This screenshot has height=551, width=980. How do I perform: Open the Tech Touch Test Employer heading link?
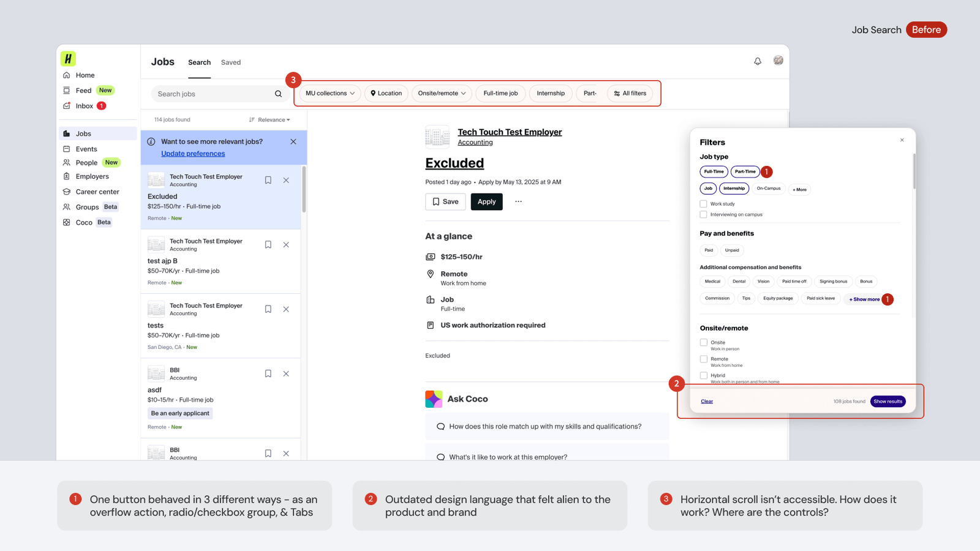click(x=510, y=132)
